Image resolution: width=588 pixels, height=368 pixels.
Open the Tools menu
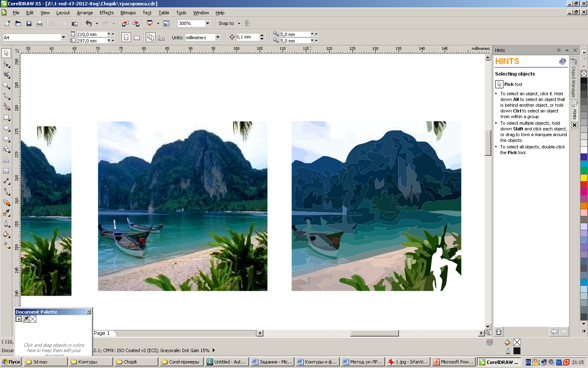tap(181, 13)
